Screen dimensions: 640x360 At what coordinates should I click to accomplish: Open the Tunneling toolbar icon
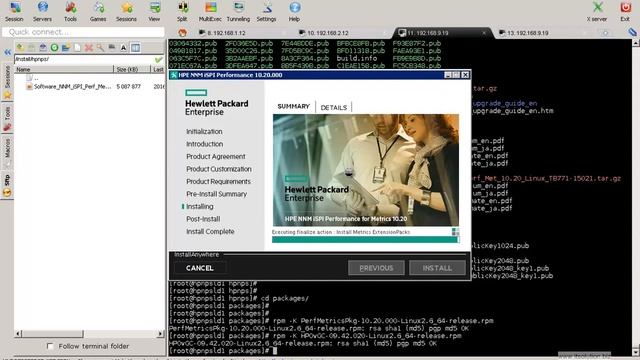click(238, 11)
